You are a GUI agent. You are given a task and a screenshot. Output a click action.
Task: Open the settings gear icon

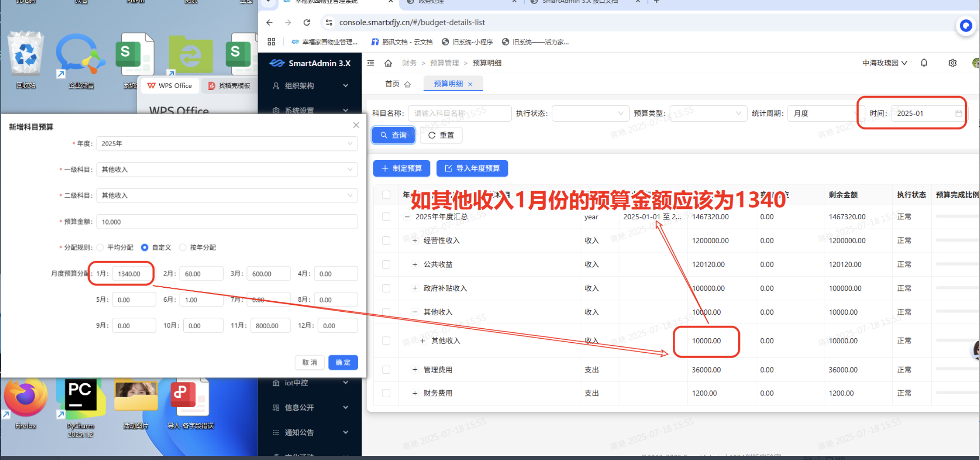952,63
